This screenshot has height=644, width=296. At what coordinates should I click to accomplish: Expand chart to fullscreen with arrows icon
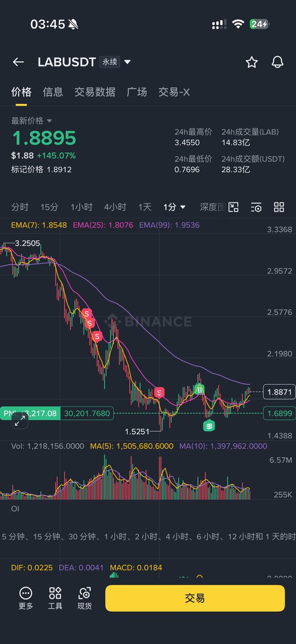pyautogui.click(x=20, y=421)
